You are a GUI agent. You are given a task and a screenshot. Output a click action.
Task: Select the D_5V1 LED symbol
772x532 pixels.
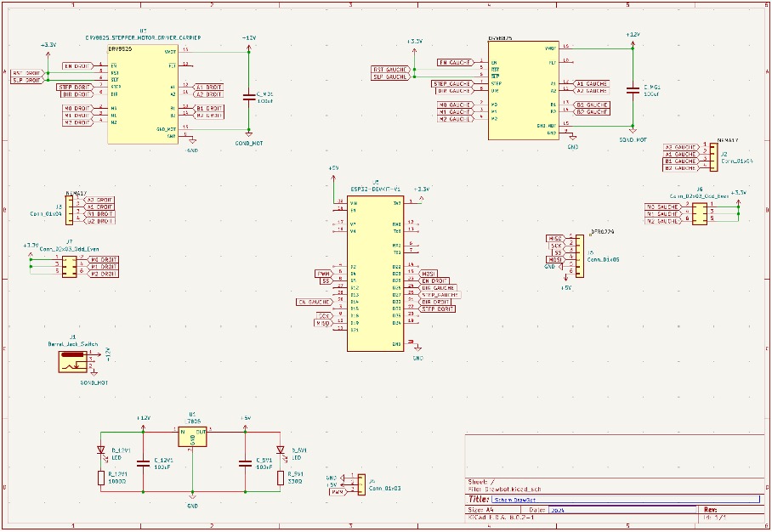[280, 450]
